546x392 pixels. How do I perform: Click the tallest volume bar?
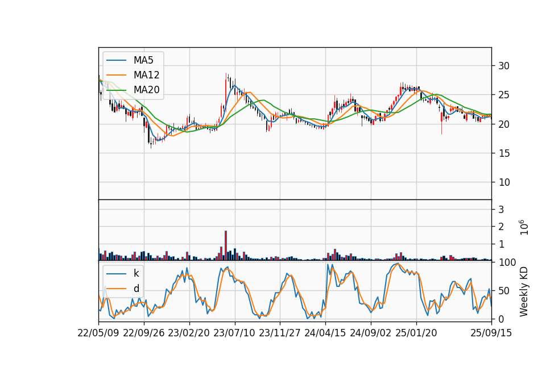click(226, 245)
